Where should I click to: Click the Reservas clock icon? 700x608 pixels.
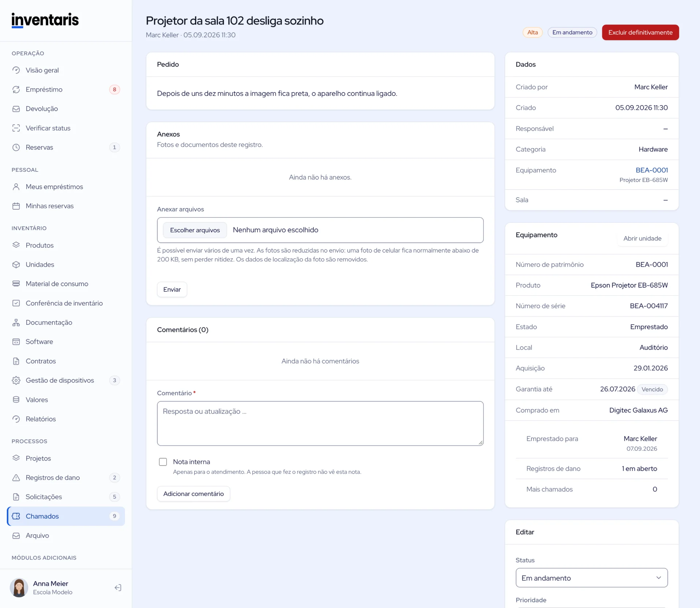point(16,147)
